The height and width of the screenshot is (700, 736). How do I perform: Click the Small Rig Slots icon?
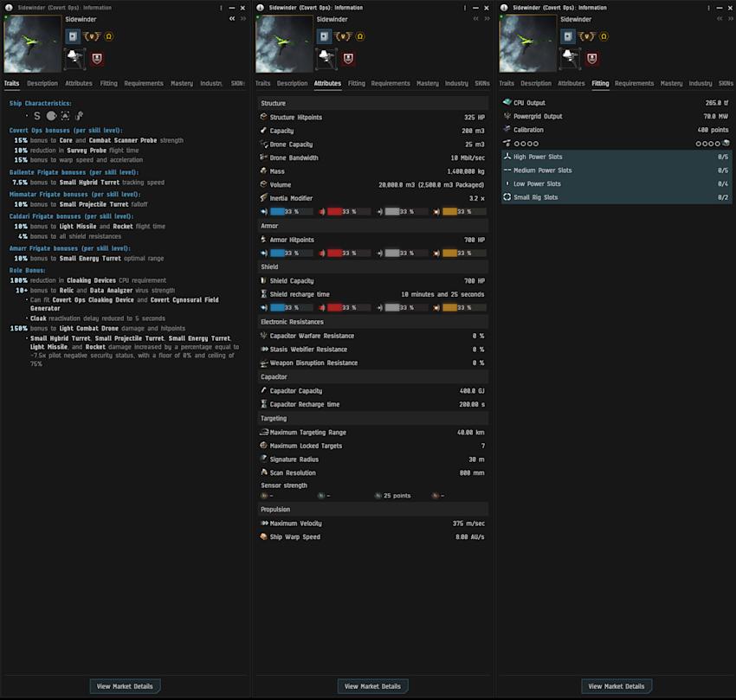coord(507,197)
